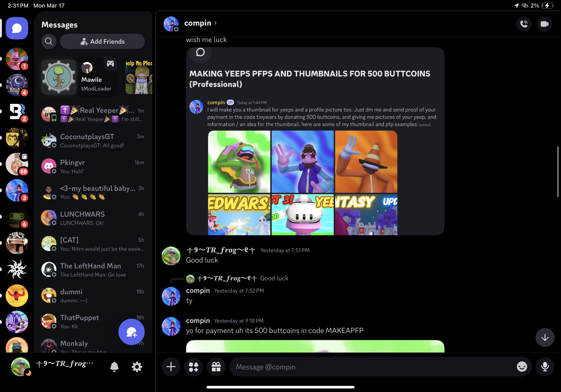Open the EDWARS thumbnail image
Image resolution: width=561 pixels, height=392 pixels.
pos(239,215)
